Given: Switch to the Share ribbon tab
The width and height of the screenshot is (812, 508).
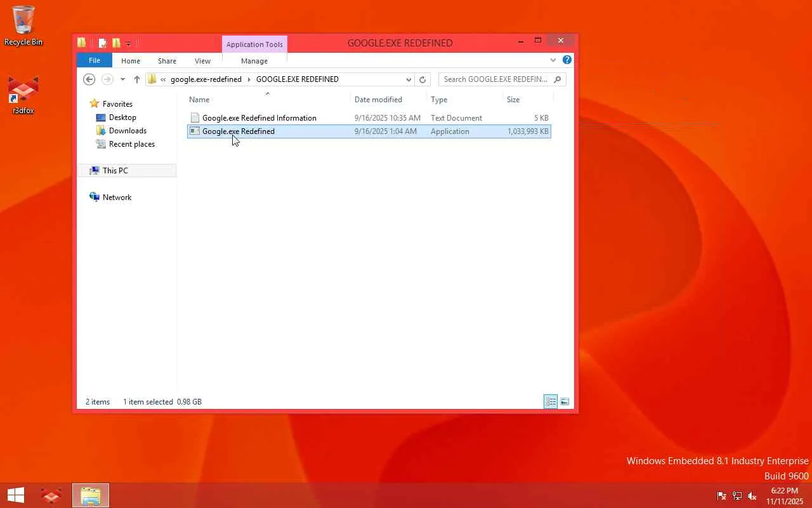Looking at the screenshot, I should (167, 61).
